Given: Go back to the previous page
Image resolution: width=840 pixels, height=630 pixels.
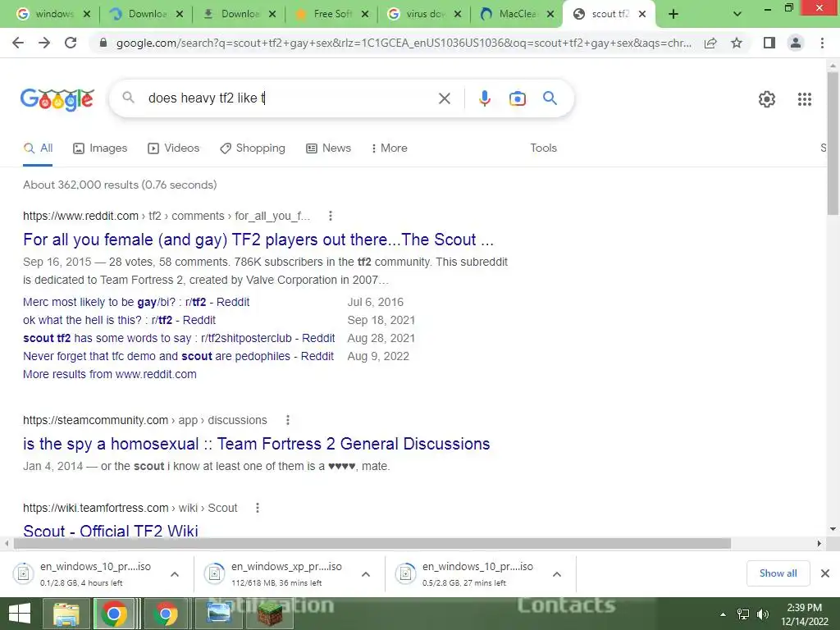Looking at the screenshot, I should tap(18, 43).
